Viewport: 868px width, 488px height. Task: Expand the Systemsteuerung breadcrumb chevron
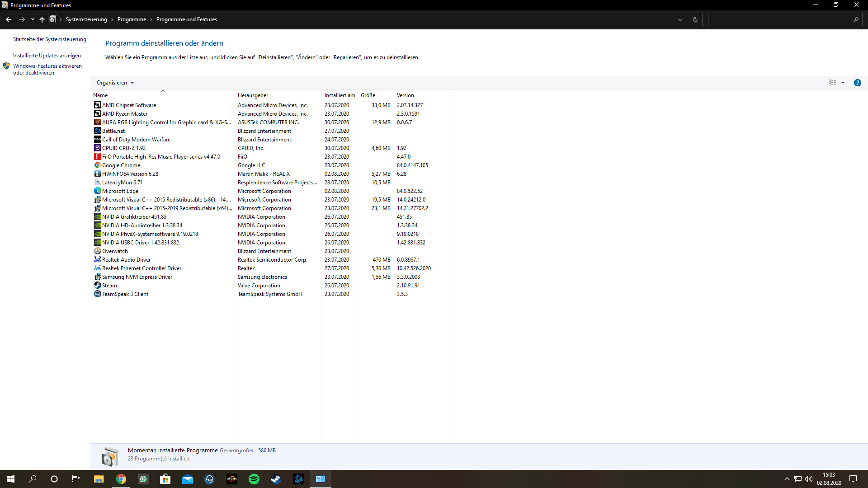(112, 19)
